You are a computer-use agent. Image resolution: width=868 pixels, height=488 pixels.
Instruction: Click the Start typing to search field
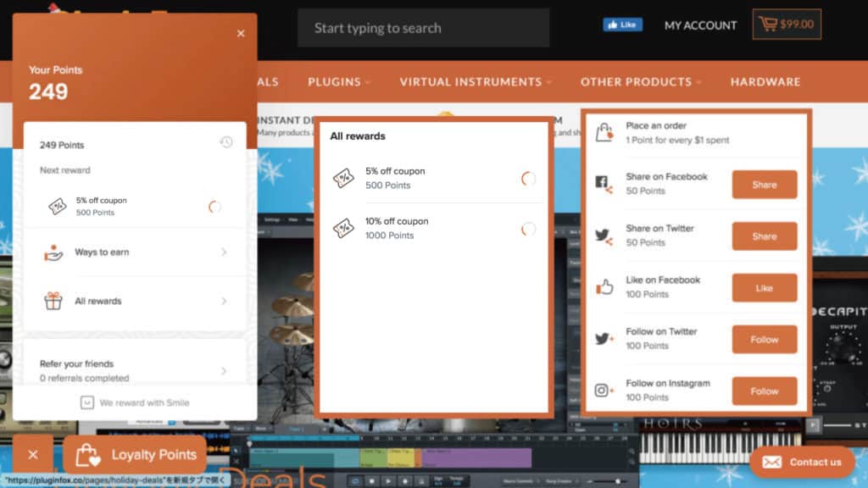point(423,28)
